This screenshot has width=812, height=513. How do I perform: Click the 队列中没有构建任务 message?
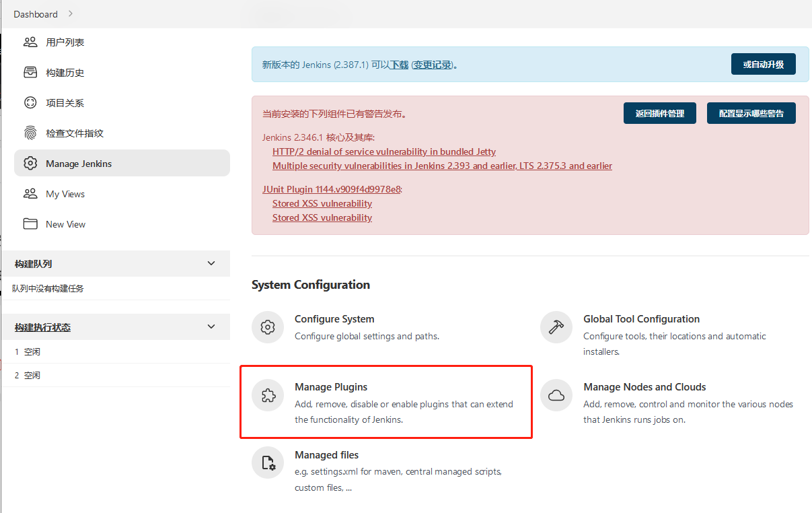pyautogui.click(x=48, y=289)
